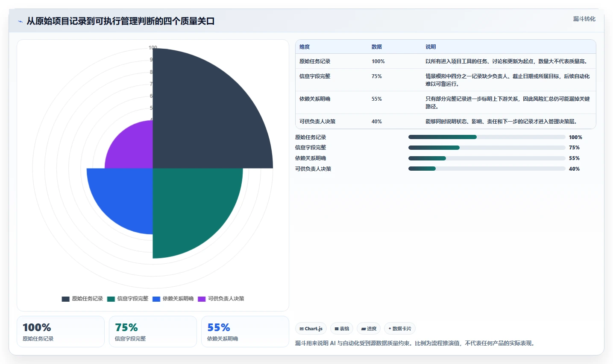Click the 维度 table column header
613x364 pixels.
[x=305, y=47]
